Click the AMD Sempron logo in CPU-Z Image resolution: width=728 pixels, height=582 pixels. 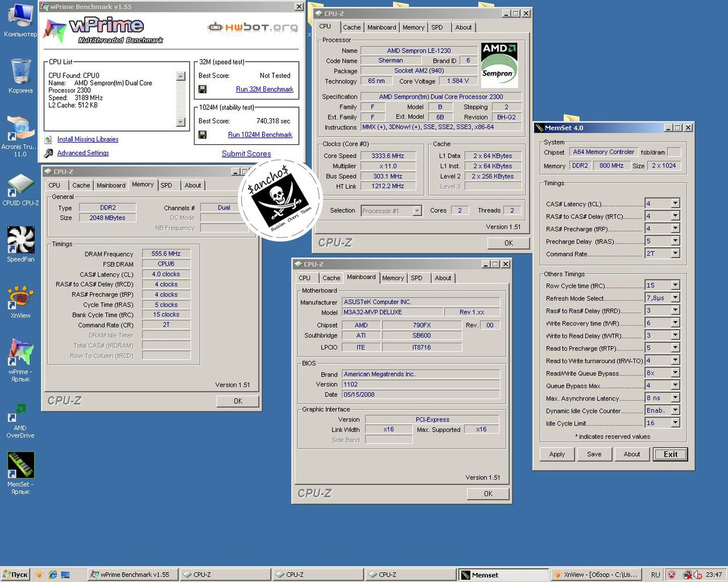(499, 65)
